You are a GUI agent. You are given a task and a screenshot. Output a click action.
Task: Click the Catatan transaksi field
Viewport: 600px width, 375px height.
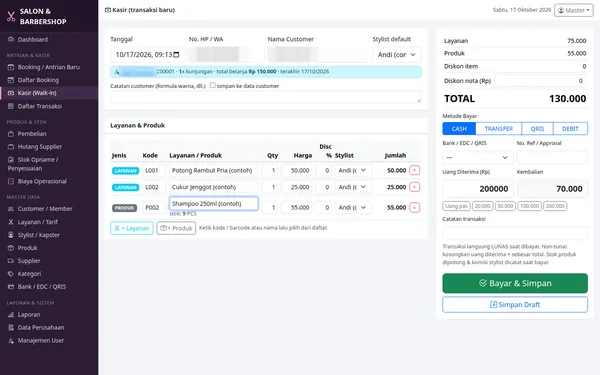point(515,233)
